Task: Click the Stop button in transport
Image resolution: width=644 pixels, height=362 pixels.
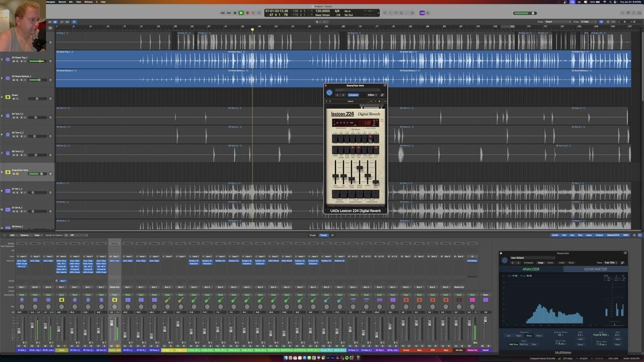Action: click(x=234, y=13)
